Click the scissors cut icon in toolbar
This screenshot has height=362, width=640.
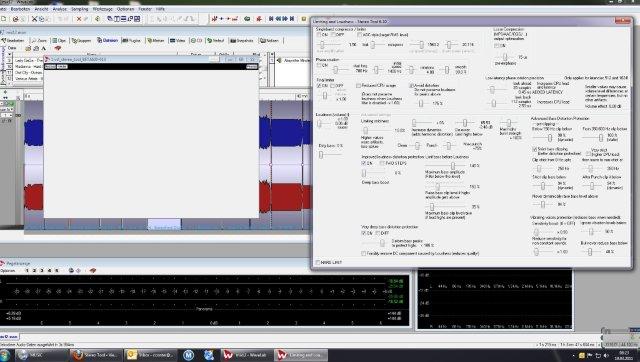tap(34, 19)
